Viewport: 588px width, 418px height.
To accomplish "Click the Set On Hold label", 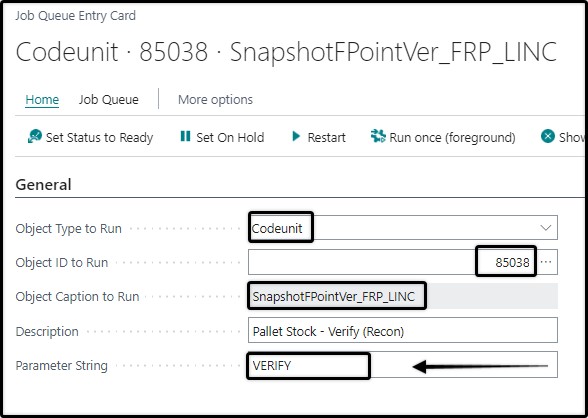I will [230, 137].
